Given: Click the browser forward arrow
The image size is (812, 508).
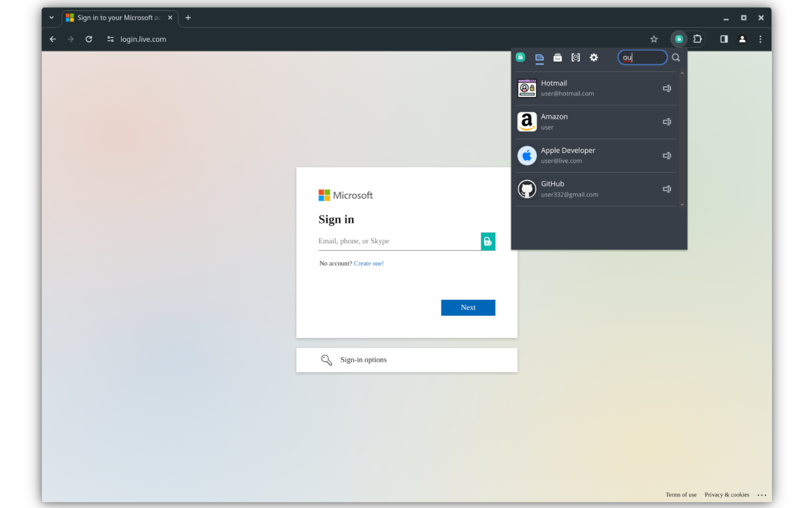Looking at the screenshot, I should coord(70,39).
